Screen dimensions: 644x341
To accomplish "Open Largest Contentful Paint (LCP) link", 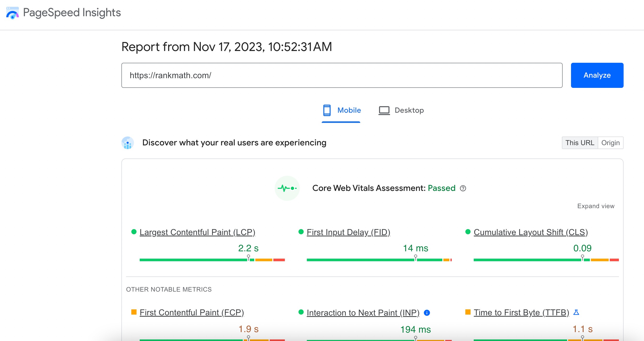I will click(197, 232).
